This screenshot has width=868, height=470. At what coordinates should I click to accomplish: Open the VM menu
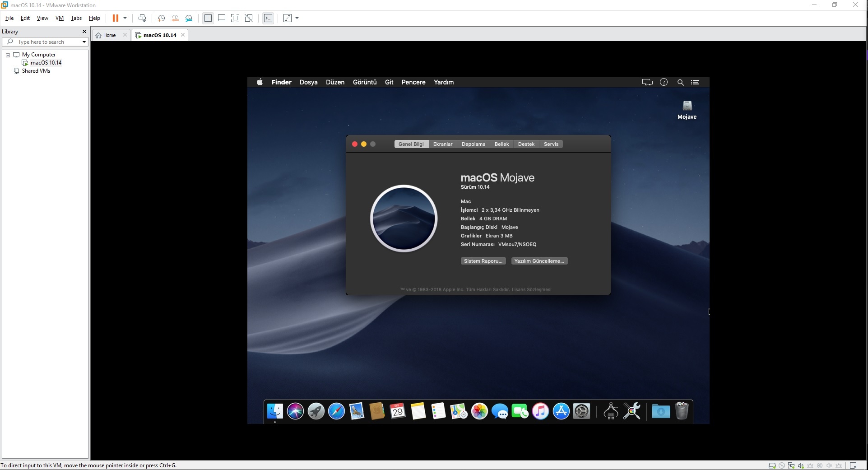(59, 18)
